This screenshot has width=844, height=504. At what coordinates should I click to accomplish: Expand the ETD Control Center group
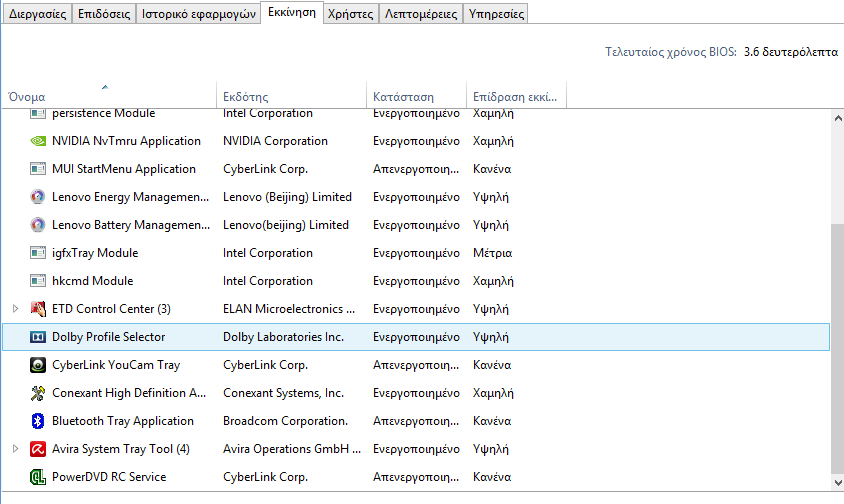16,309
